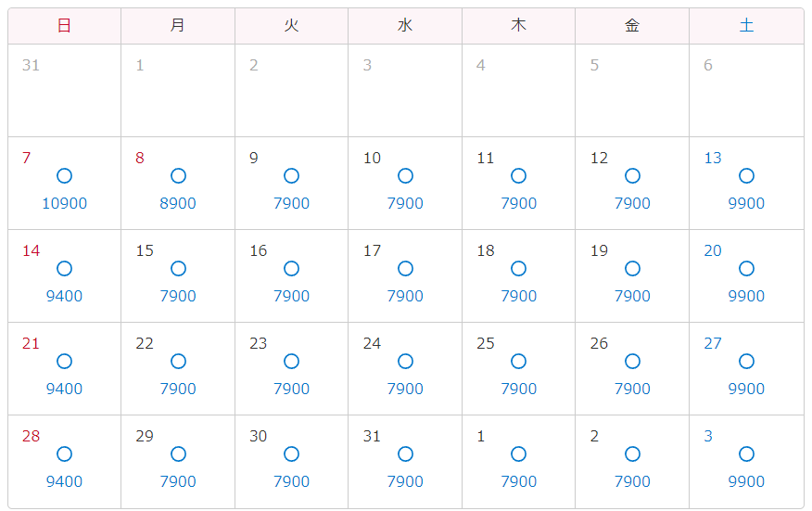812x511 pixels.
Task: Click the circle mark on day 24
Action: 405,362
